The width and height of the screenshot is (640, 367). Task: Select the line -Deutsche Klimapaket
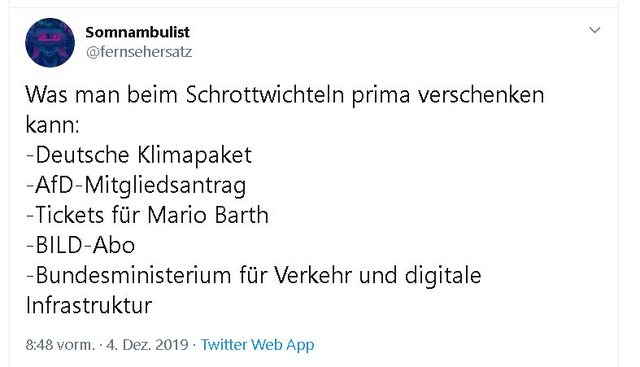coord(139,155)
